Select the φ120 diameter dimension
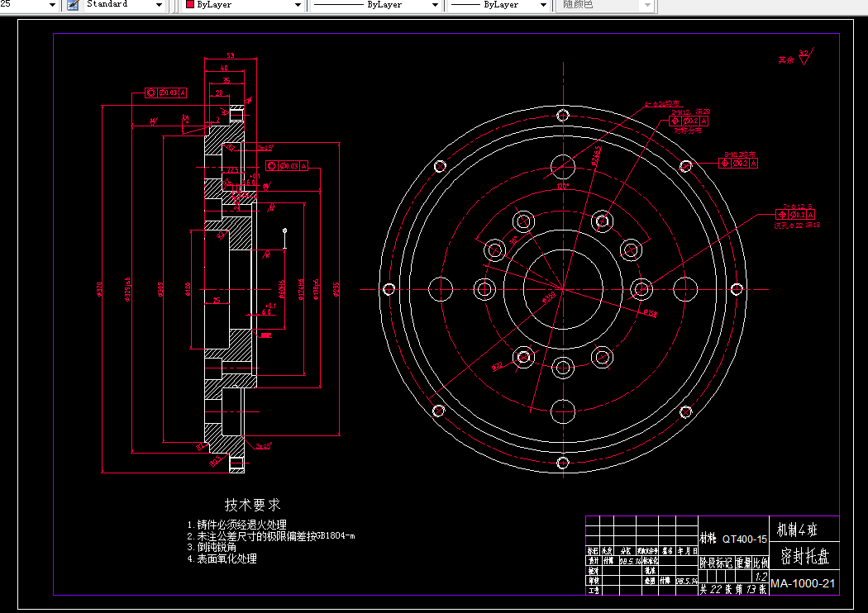The image size is (868, 613). click(x=188, y=289)
